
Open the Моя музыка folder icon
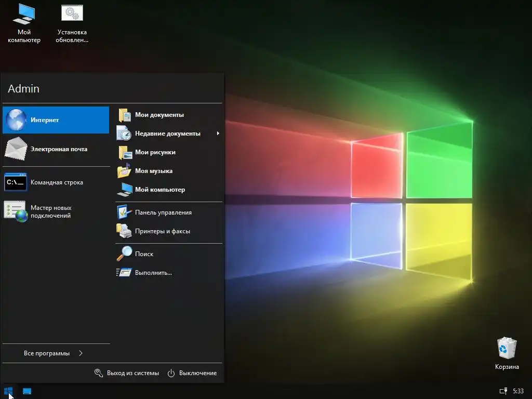(x=124, y=170)
